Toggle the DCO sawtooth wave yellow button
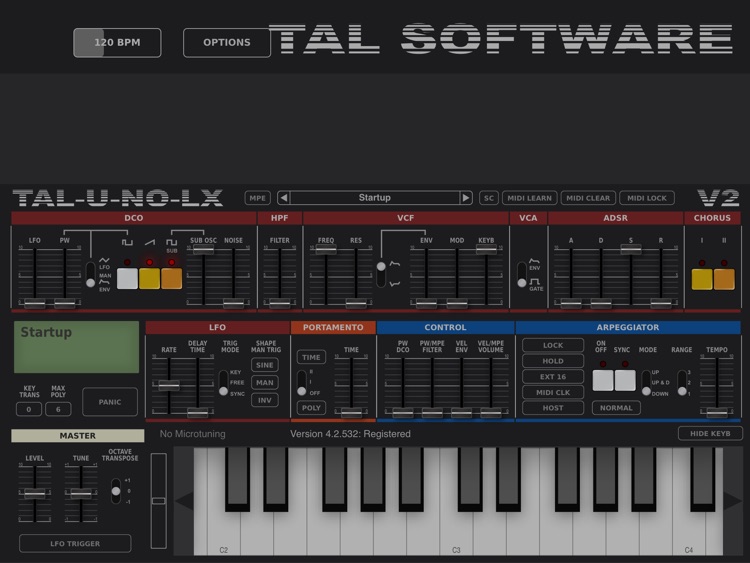This screenshot has height=563, width=750. (x=149, y=278)
